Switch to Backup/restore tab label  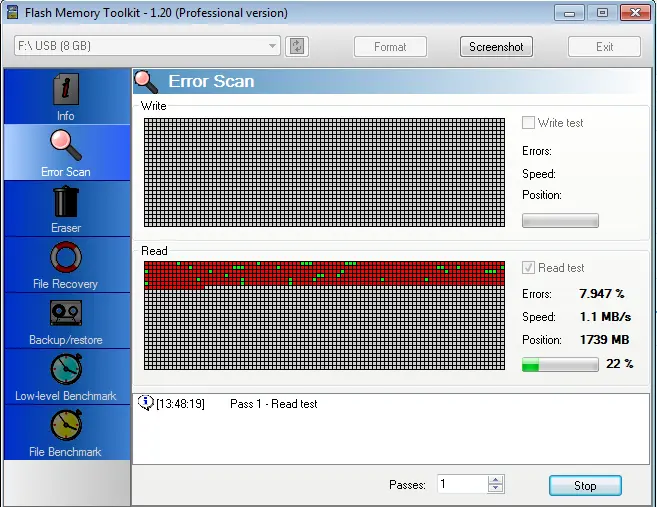(x=66, y=340)
